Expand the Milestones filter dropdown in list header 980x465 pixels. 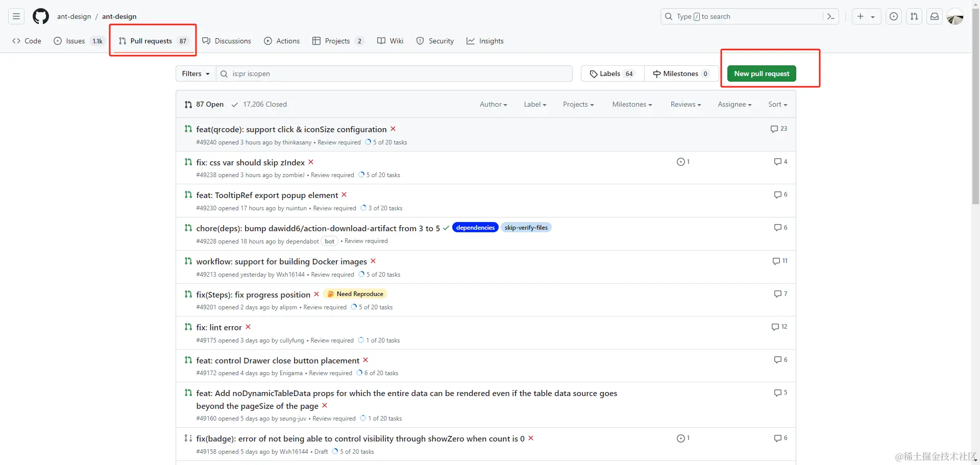[632, 104]
